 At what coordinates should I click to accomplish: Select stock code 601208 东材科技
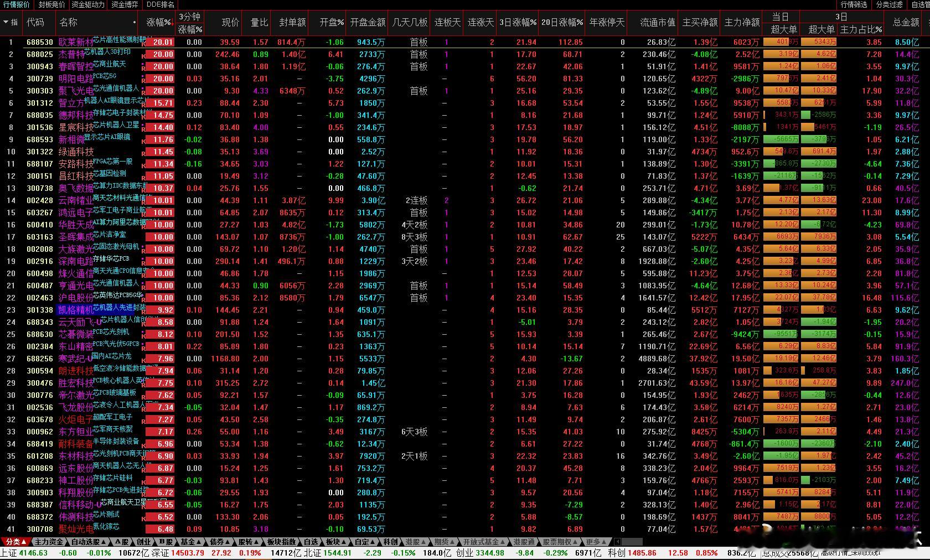tap(40, 456)
